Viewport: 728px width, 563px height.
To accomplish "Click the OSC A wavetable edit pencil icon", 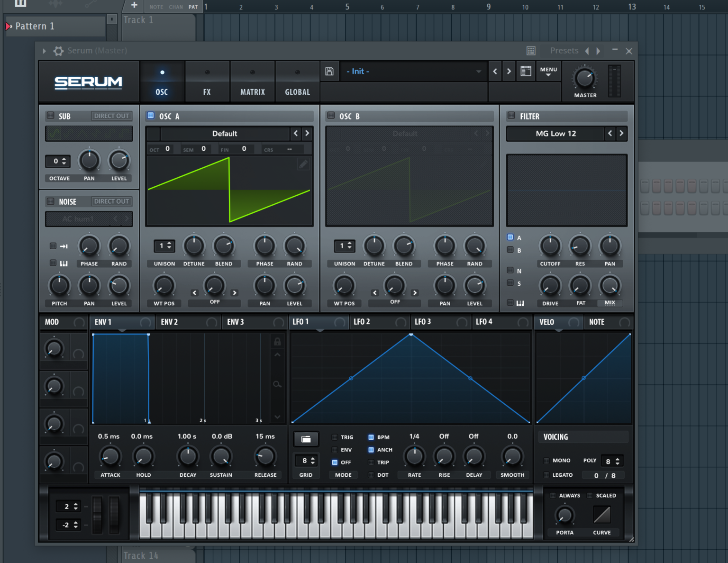I will [303, 163].
